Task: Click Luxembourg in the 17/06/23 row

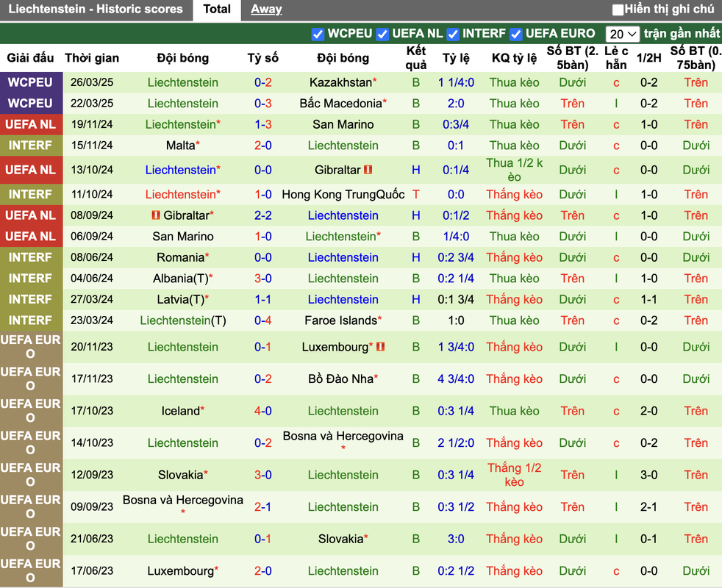Action: 181,571
